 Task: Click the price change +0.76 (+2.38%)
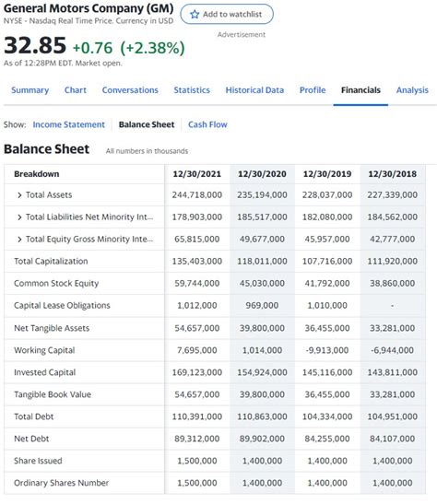point(129,48)
